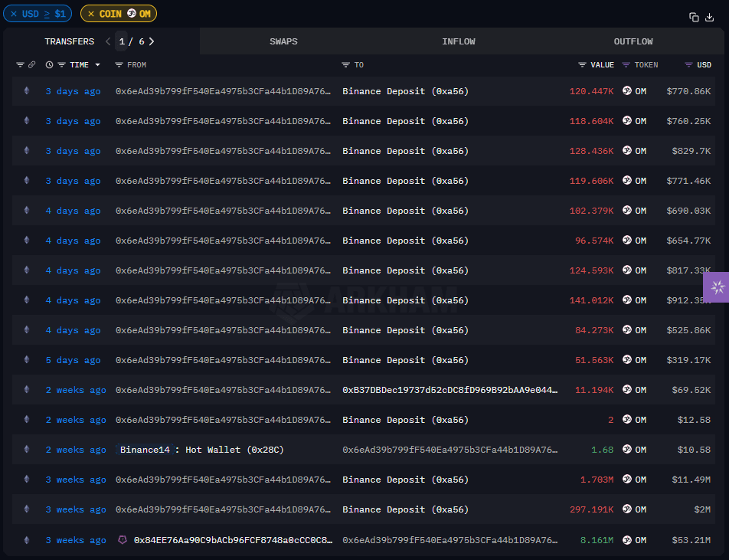Open the TO column filter

tap(345, 64)
